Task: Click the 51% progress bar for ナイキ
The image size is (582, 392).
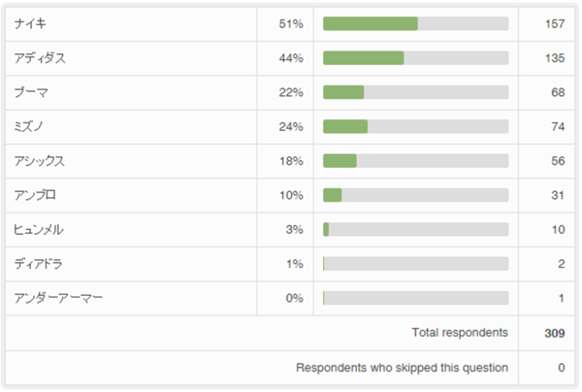Action: point(415,23)
